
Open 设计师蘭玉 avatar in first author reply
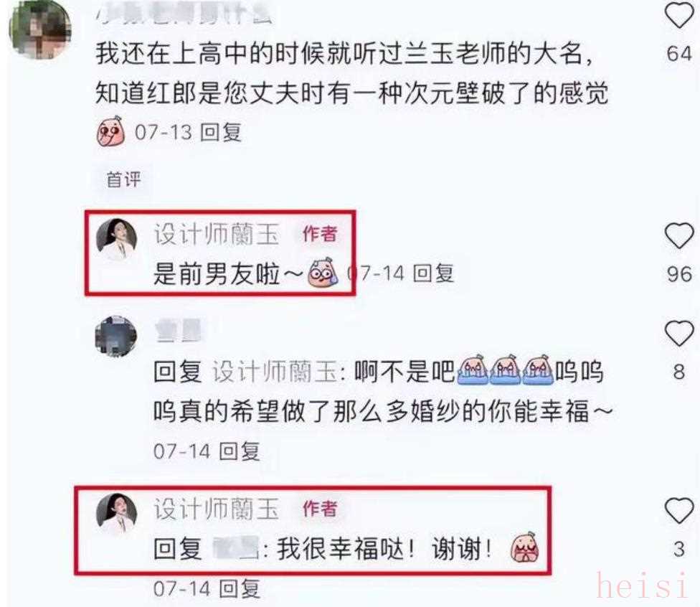116,239
